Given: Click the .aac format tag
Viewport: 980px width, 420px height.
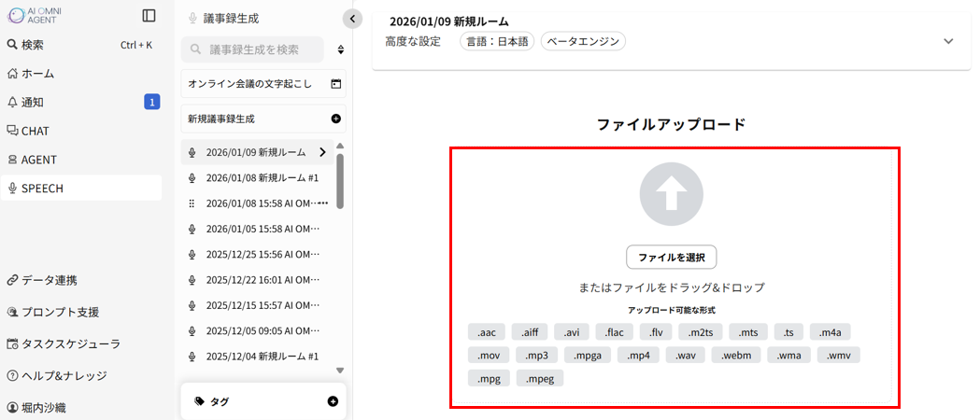Looking at the screenshot, I should click(486, 332).
